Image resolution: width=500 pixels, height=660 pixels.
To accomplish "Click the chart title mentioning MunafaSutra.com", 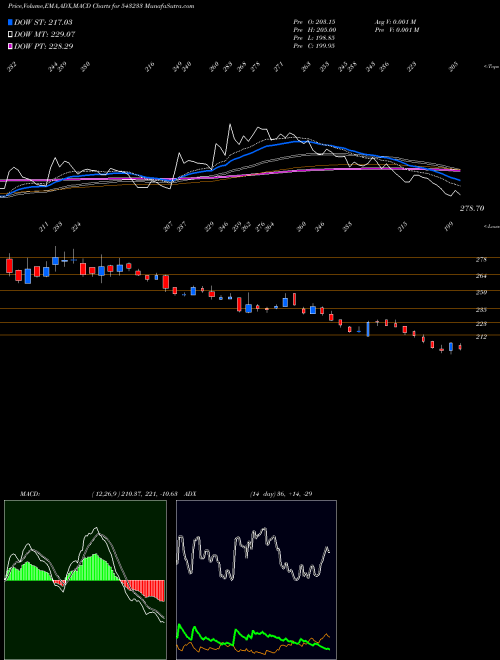I will (x=101, y=7).
